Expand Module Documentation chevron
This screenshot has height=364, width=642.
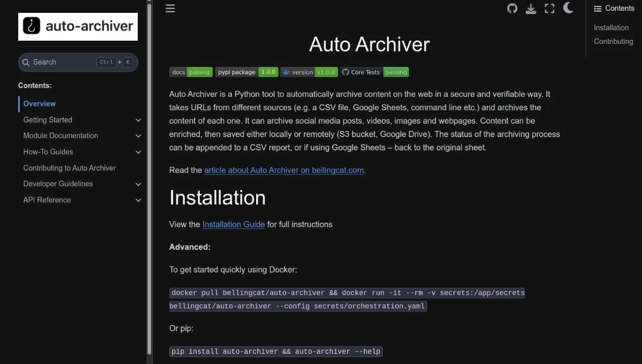click(x=138, y=136)
